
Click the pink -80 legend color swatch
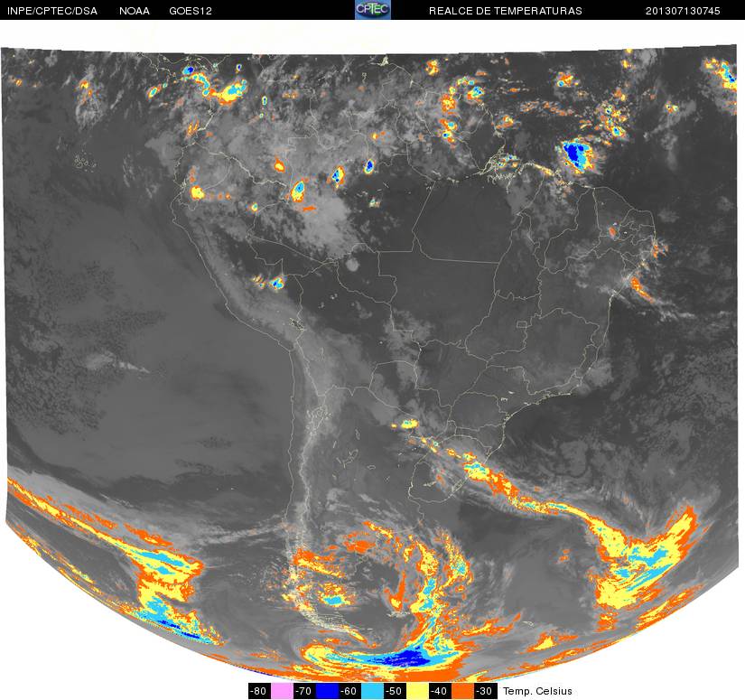tap(283, 691)
